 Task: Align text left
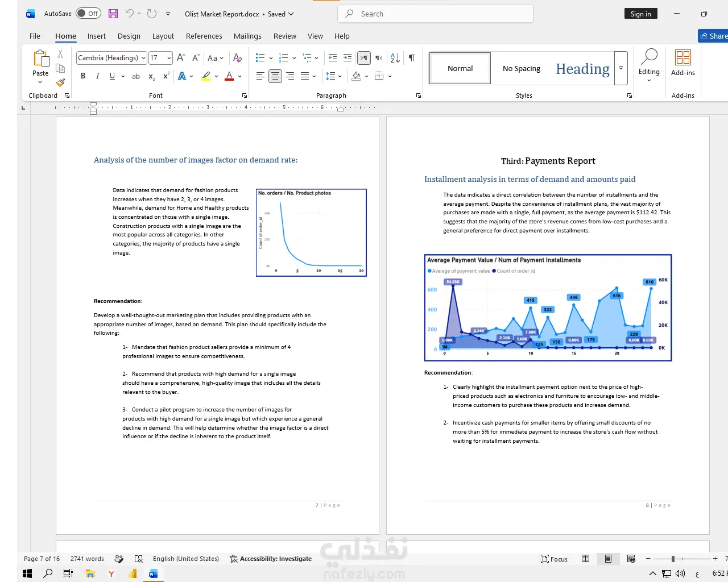pos(260,76)
